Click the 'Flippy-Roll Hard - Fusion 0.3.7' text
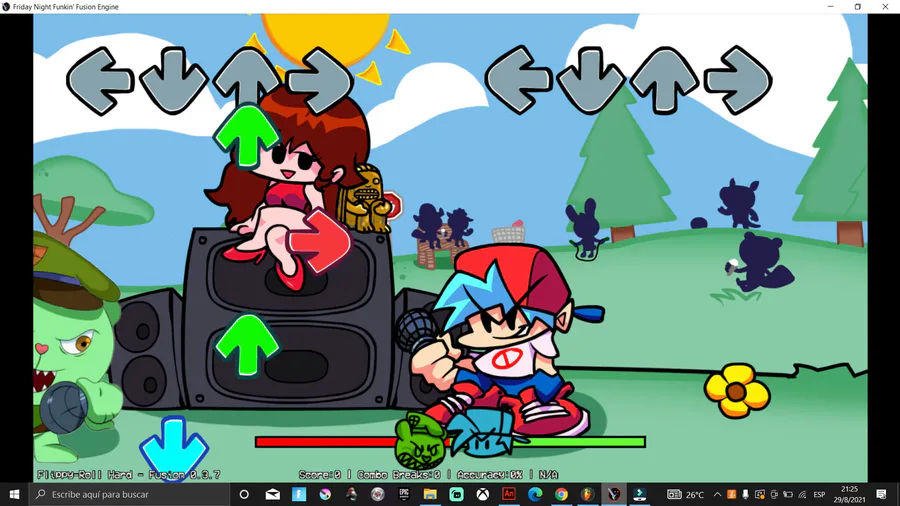The width and height of the screenshot is (900, 506). 129,475
